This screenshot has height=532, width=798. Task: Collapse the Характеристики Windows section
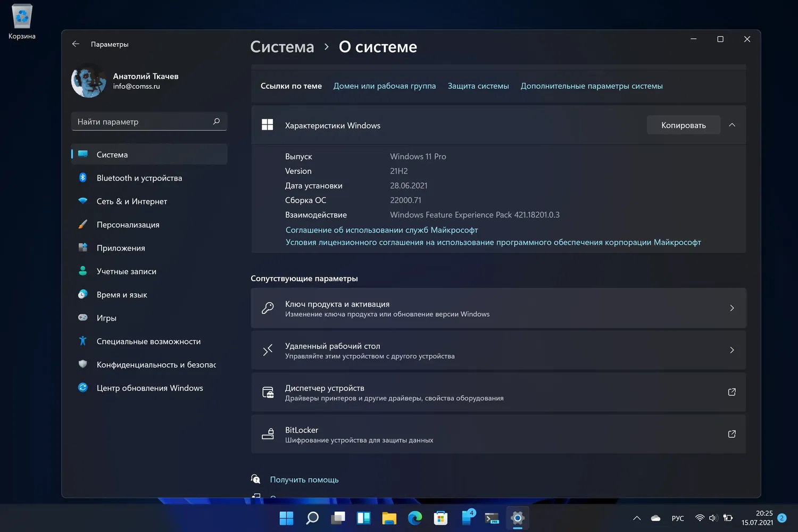point(731,125)
